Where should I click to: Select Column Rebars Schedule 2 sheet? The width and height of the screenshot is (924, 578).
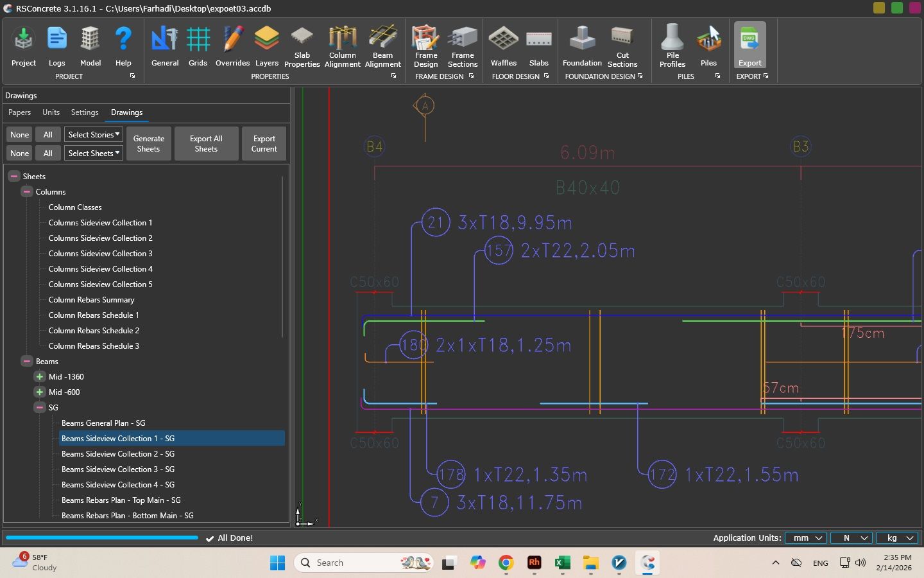pos(94,331)
